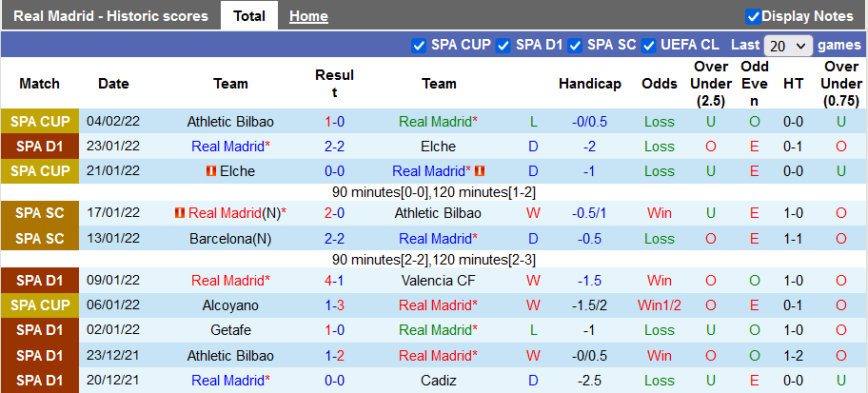Select the Total tab

249,16
